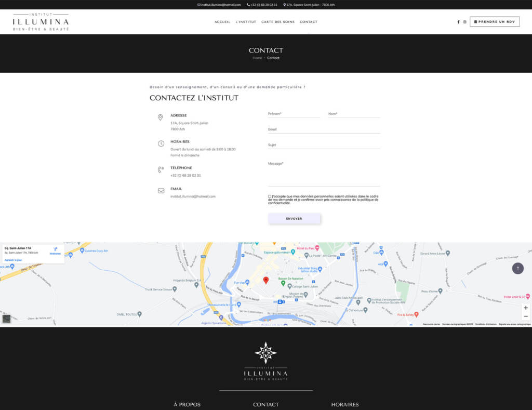Image resolution: width=532 pixels, height=410 pixels.
Task: Open L'Institut navigation item
Action: click(246, 22)
